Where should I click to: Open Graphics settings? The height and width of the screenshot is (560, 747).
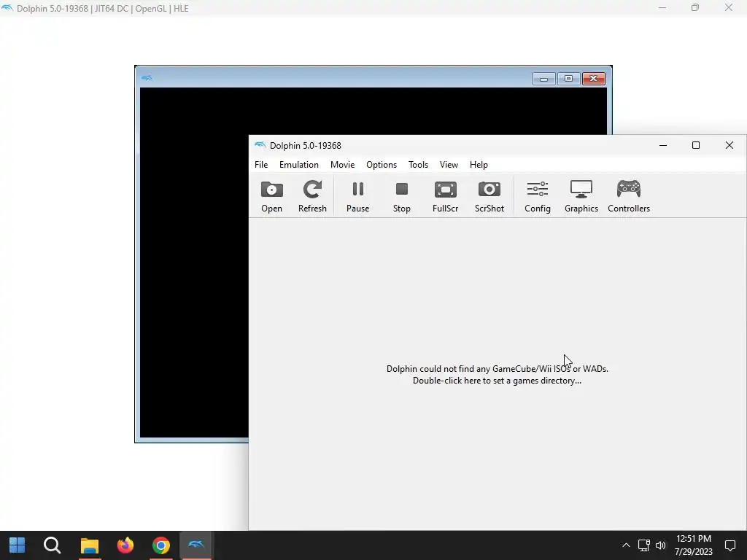[581, 196]
